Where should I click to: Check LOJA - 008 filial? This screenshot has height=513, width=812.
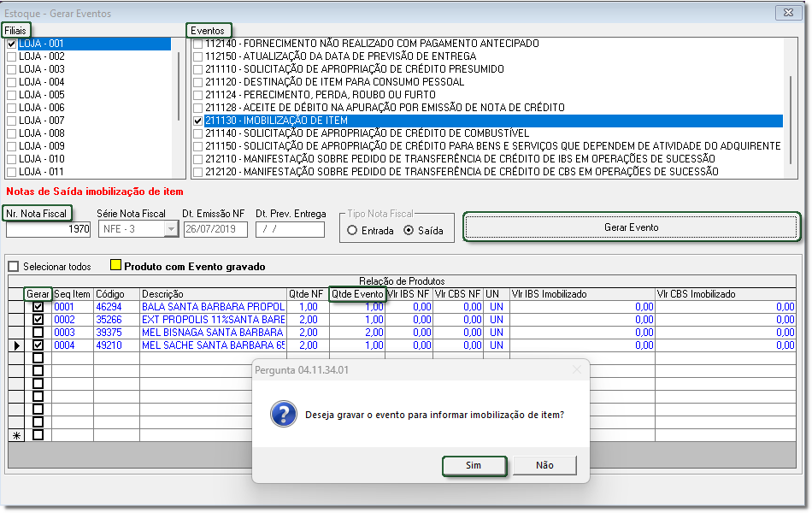[x=11, y=133]
